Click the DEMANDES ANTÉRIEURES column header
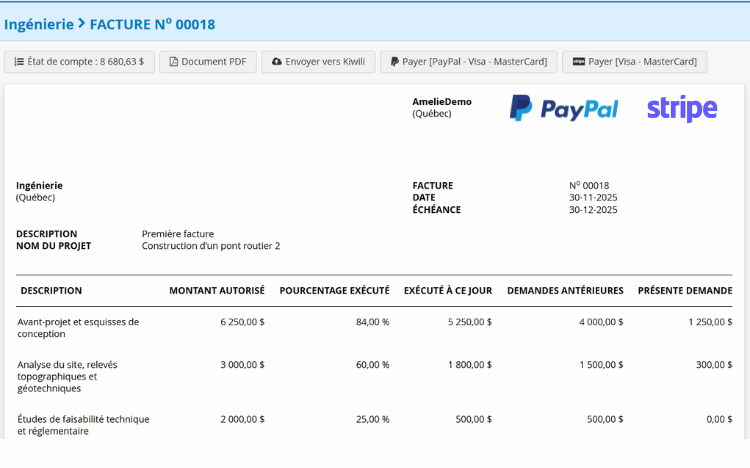Screen dimensions: 750x468 [x=565, y=291]
